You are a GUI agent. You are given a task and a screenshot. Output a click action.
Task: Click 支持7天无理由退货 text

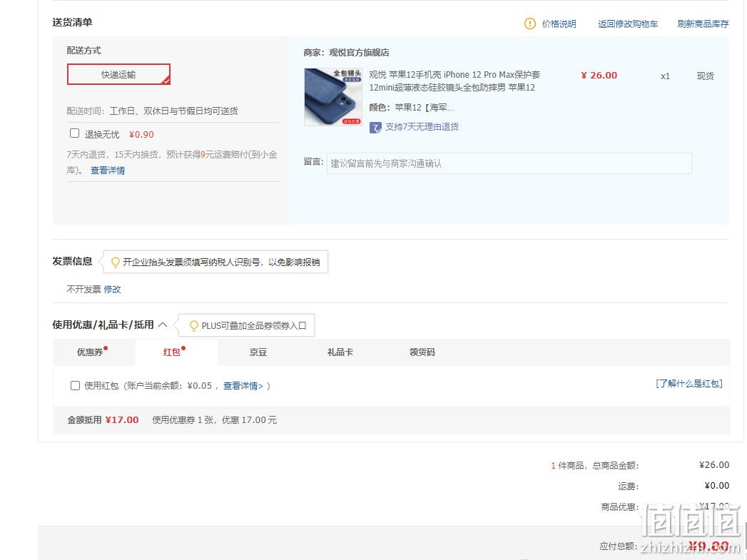422,127
